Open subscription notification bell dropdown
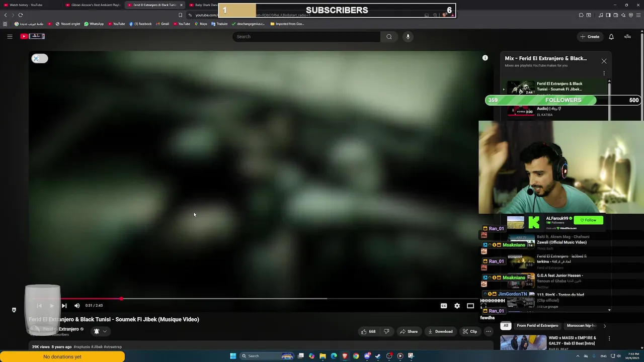The height and width of the screenshot is (362, 644). [100, 331]
